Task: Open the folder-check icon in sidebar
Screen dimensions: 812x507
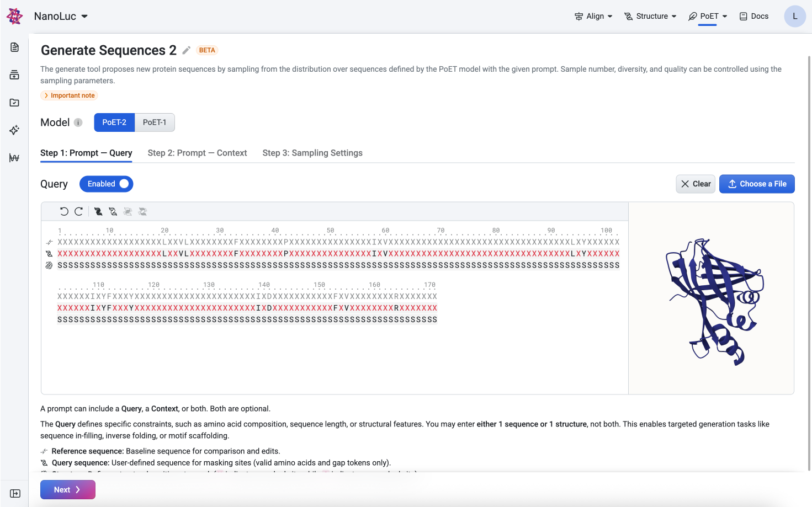Action: click(14, 103)
